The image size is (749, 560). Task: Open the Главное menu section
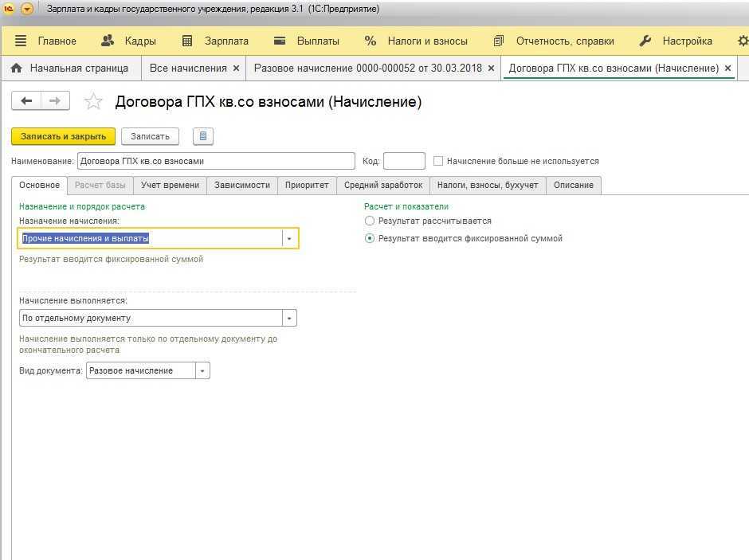coord(57,41)
